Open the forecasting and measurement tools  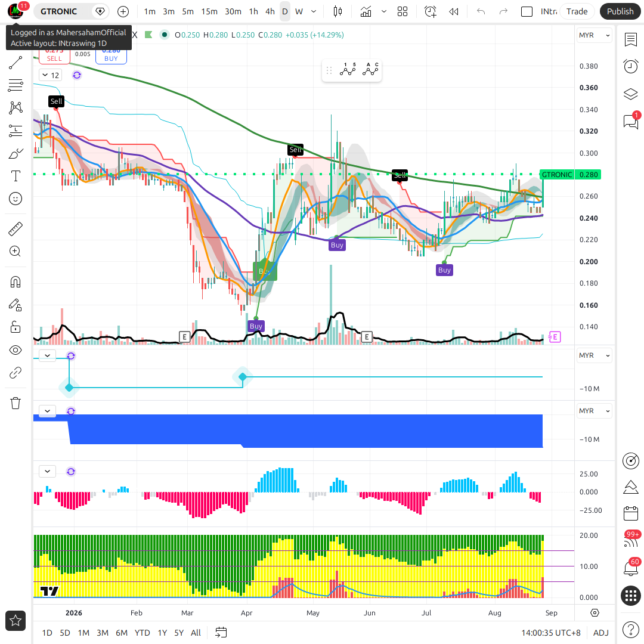coord(16,131)
